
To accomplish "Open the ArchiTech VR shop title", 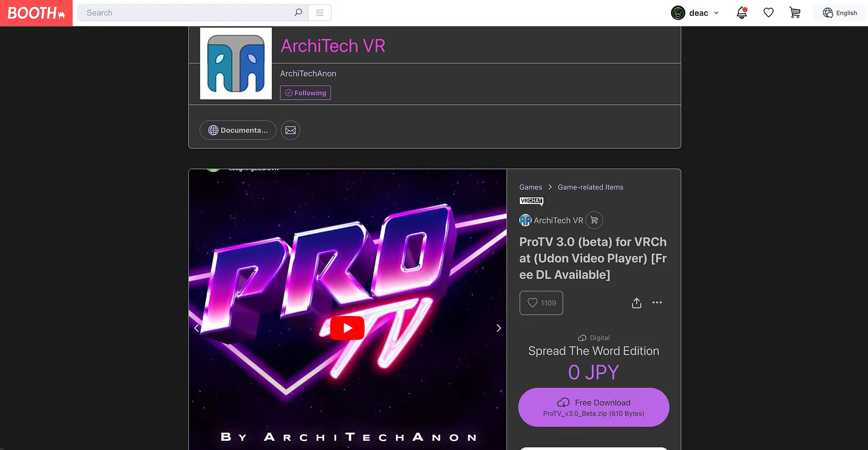I will (x=333, y=46).
